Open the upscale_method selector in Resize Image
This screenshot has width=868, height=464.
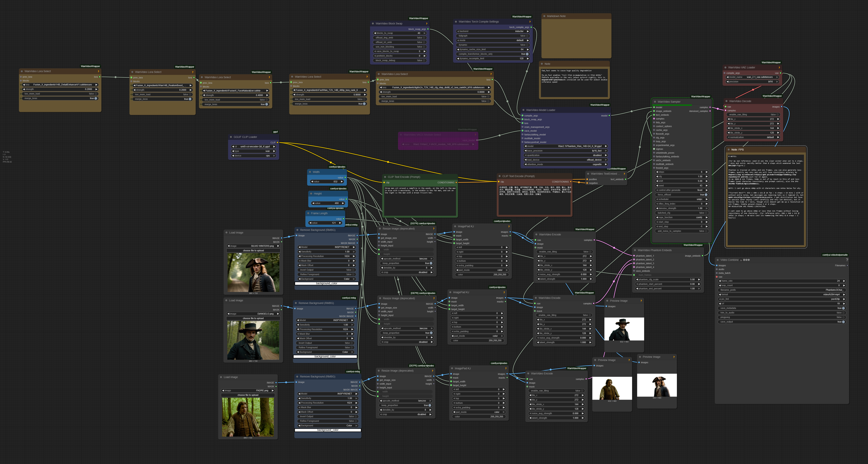pyautogui.click(x=407, y=259)
